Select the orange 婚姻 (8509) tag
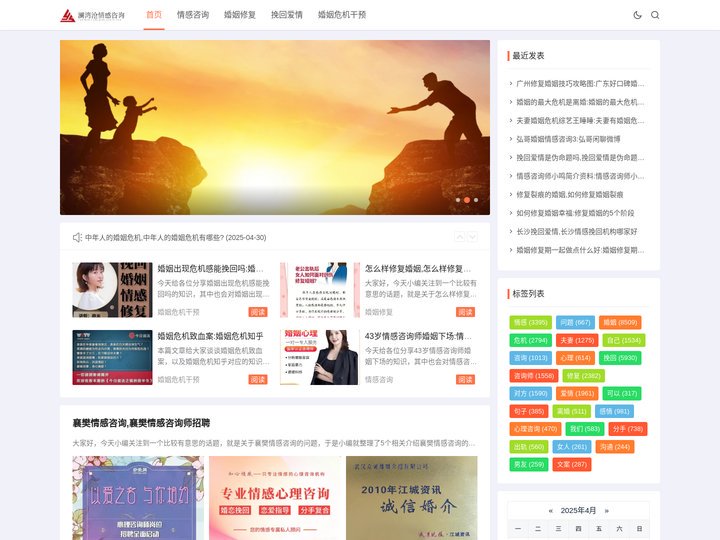 tap(620, 322)
